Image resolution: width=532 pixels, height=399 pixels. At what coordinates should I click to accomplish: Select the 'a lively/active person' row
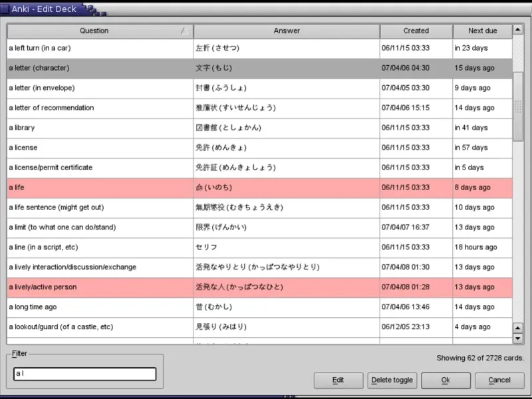pos(259,287)
